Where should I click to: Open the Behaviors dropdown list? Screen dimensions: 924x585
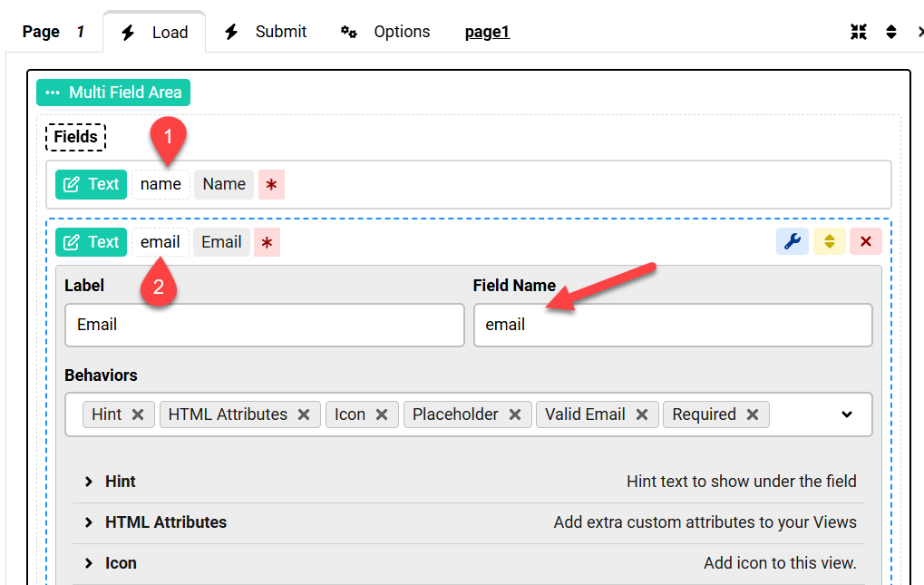846,414
